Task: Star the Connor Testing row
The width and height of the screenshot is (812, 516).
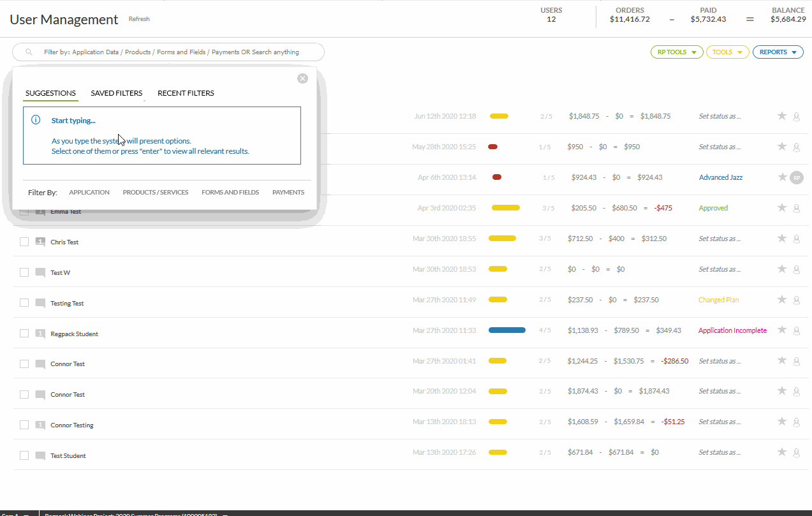Action: (x=781, y=422)
